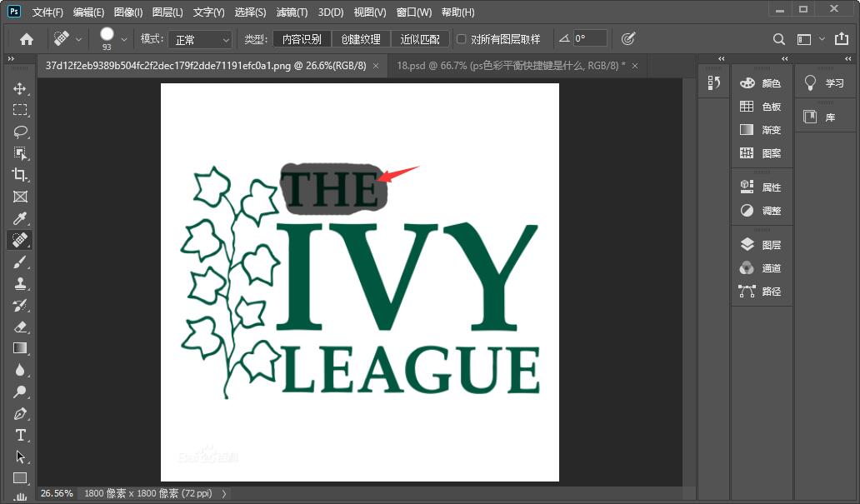Viewport: 860px width, 504px height.
Task: Select the Frame tool
Action: (x=20, y=197)
